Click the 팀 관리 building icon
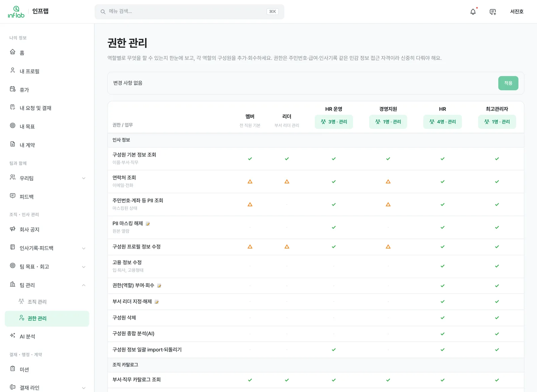This screenshot has height=392, width=537. [x=13, y=284]
